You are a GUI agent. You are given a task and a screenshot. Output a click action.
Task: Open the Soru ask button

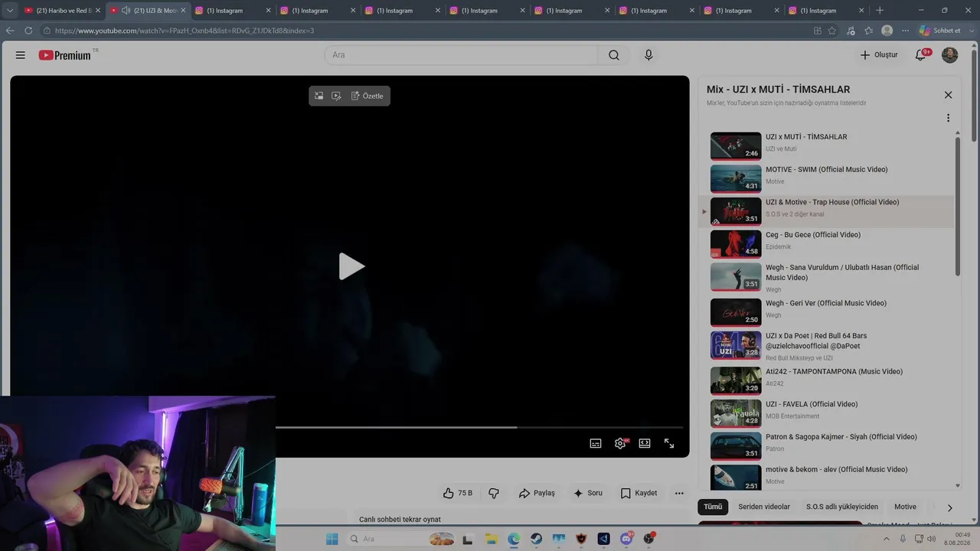click(588, 494)
